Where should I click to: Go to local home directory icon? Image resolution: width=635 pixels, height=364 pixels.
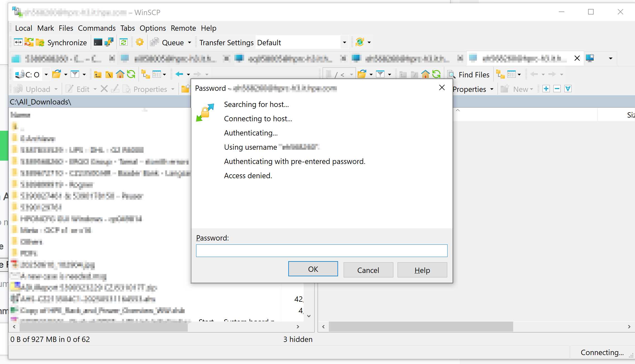point(120,74)
